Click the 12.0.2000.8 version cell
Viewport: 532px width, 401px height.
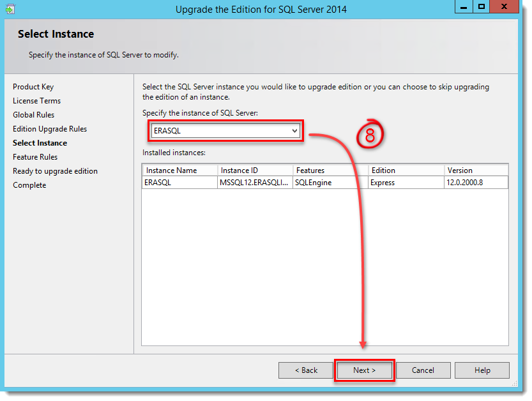(x=476, y=183)
